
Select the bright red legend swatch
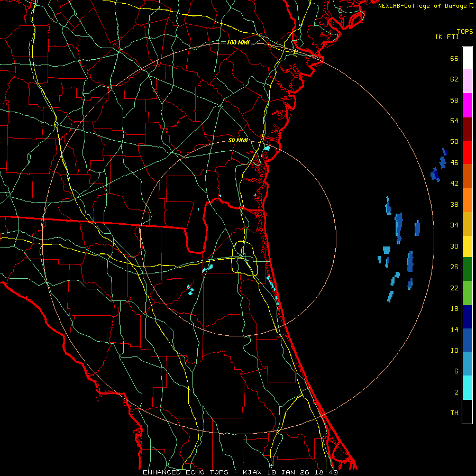pos(467,152)
